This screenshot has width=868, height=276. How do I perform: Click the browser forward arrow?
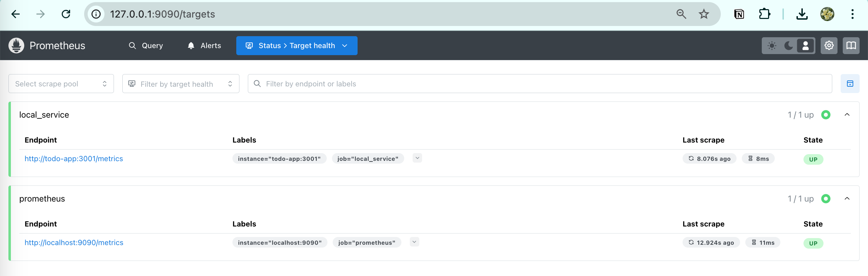coord(41,14)
